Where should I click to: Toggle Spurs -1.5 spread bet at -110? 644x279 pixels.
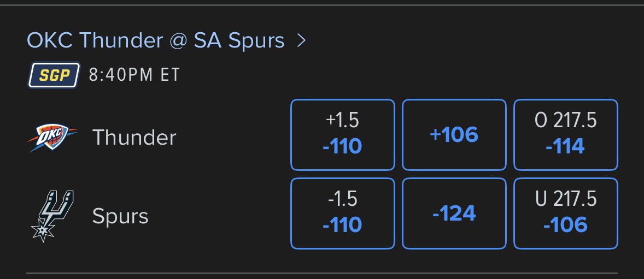pos(343,213)
